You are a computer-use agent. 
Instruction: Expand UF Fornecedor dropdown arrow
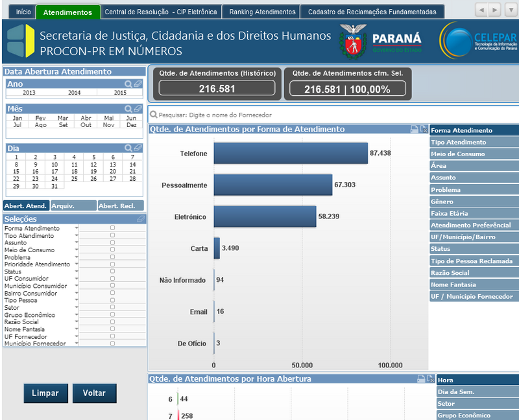77,336
